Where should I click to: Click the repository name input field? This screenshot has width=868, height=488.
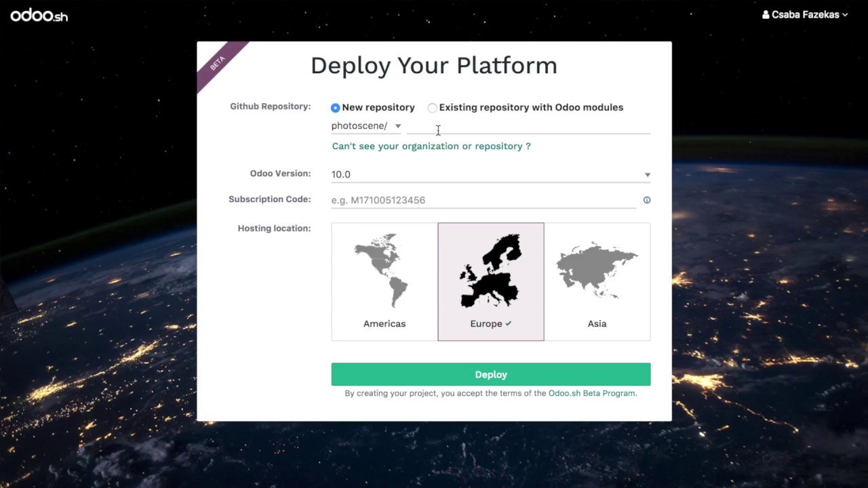(x=528, y=126)
